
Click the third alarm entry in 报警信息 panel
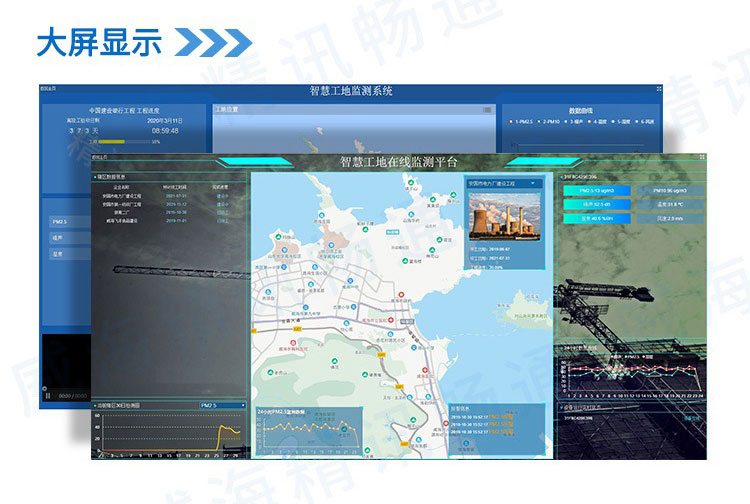tap(482, 432)
